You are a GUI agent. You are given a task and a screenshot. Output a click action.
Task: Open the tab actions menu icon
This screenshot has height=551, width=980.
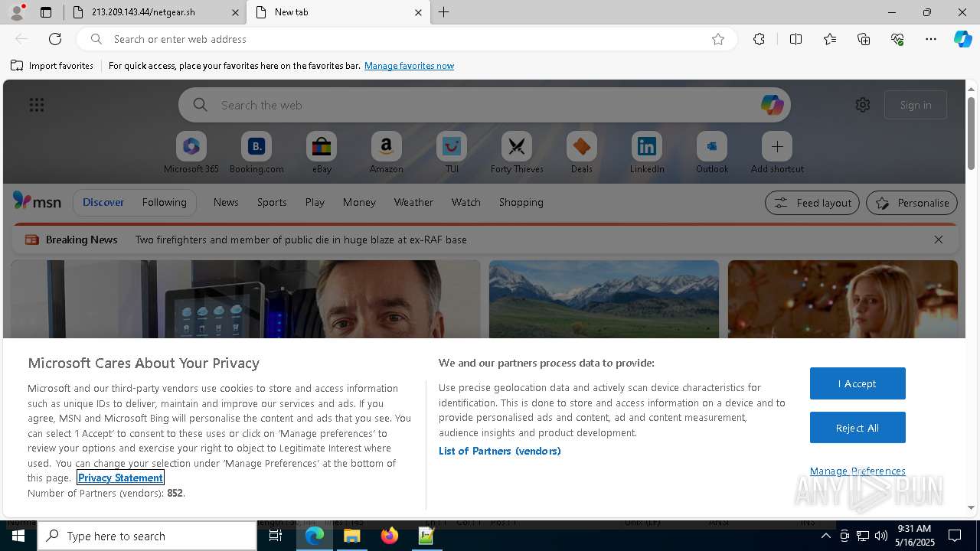[x=46, y=12]
